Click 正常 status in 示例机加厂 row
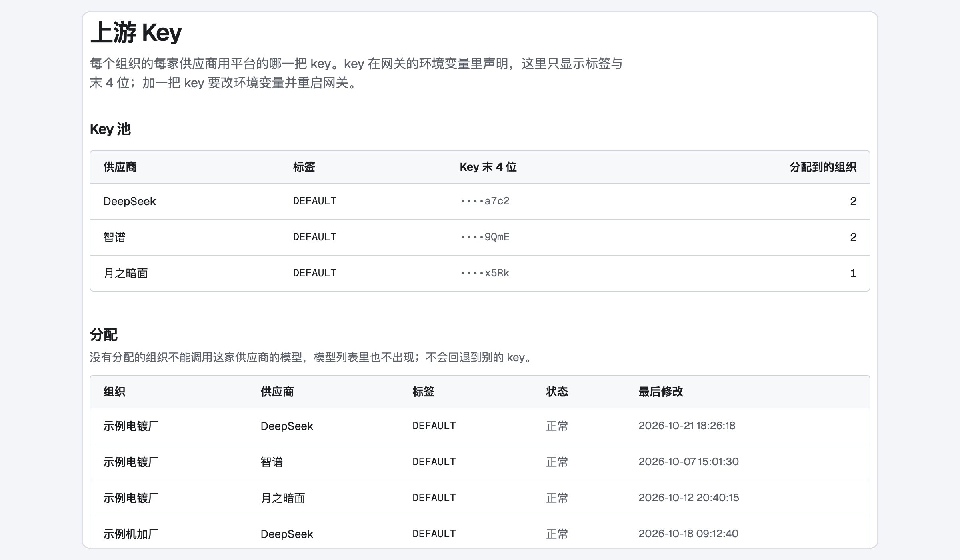The height and width of the screenshot is (560, 960). click(557, 534)
